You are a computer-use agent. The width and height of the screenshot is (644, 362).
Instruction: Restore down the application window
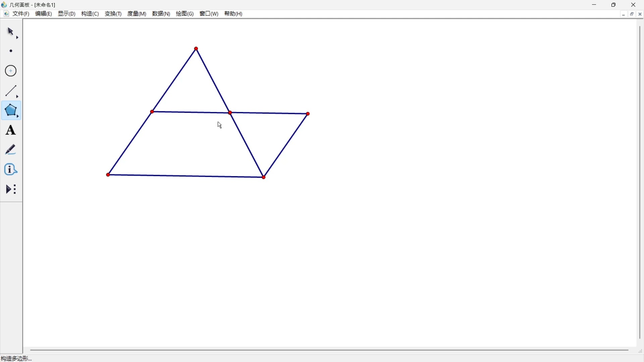click(x=614, y=5)
